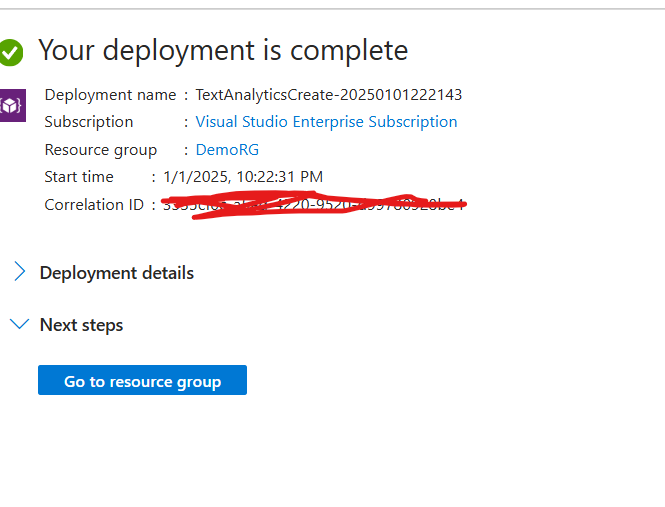
Task: Expand the Deployment details chevron
Action: [20, 271]
